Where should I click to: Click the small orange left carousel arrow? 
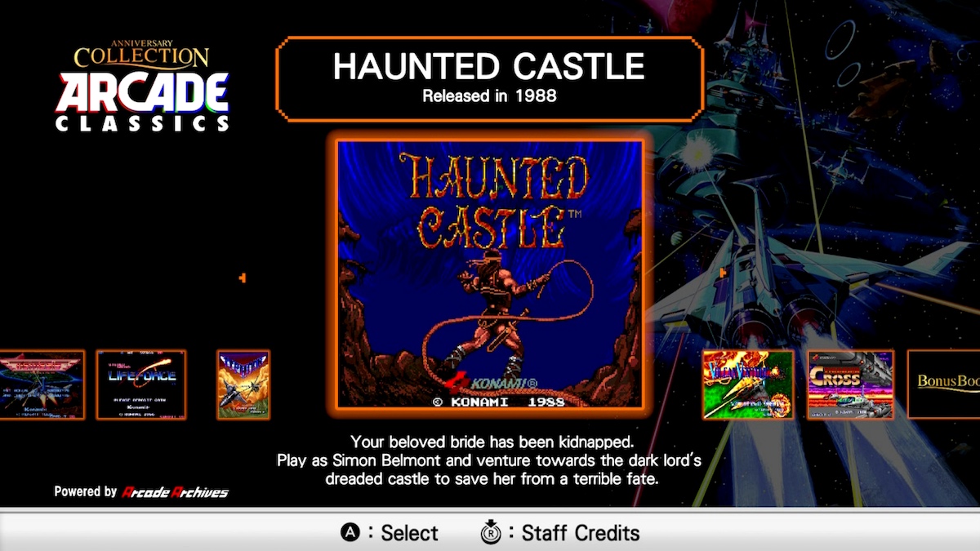click(243, 278)
